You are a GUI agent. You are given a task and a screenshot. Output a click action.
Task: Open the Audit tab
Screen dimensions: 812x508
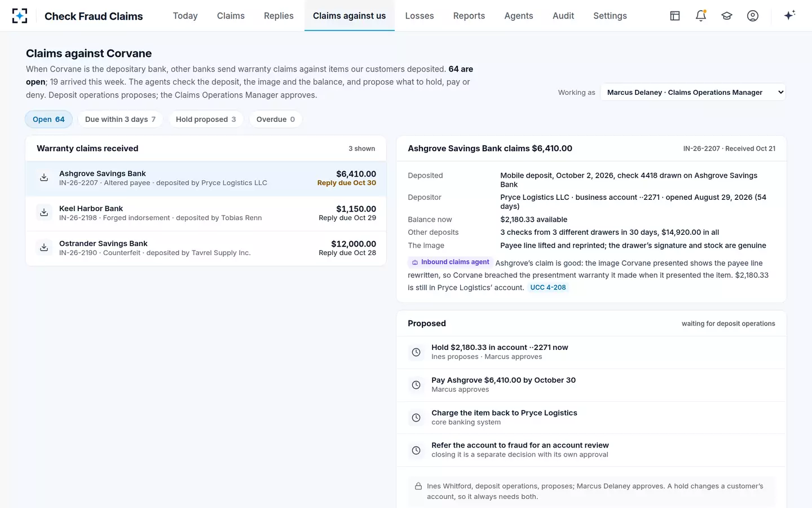pos(563,16)
